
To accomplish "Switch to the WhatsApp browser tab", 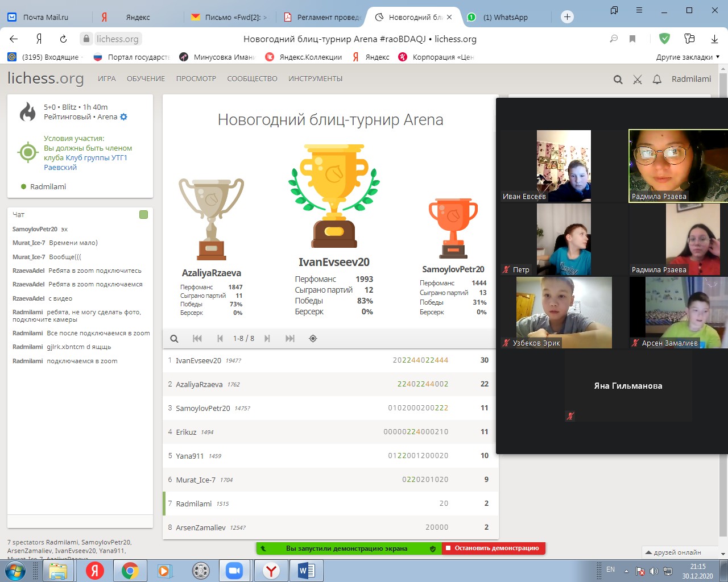I will pos(505,17).
